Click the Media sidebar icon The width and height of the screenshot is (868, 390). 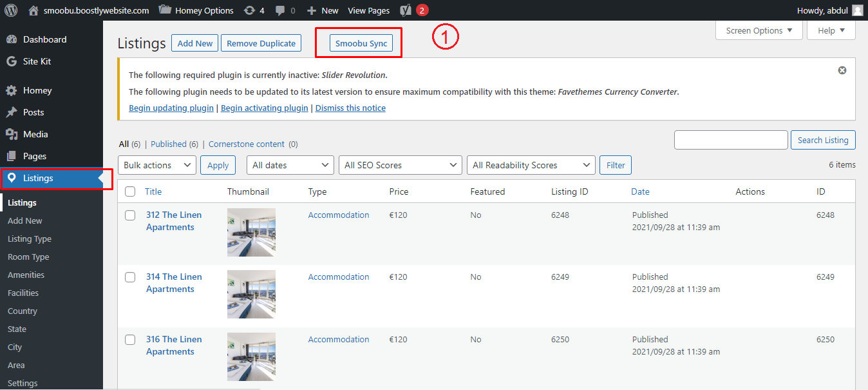12,134
